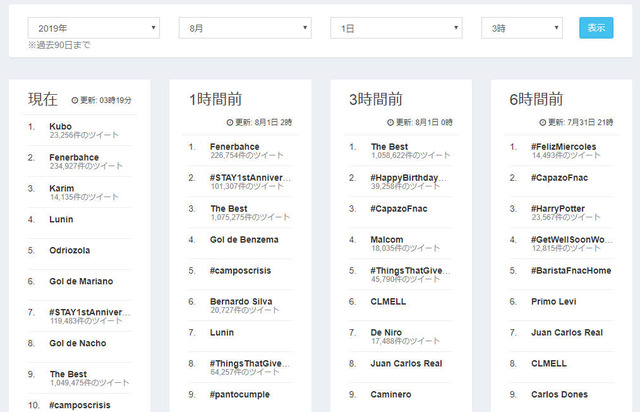Open Juan Carlos Real in 6時間前 column

pos(567,332)
